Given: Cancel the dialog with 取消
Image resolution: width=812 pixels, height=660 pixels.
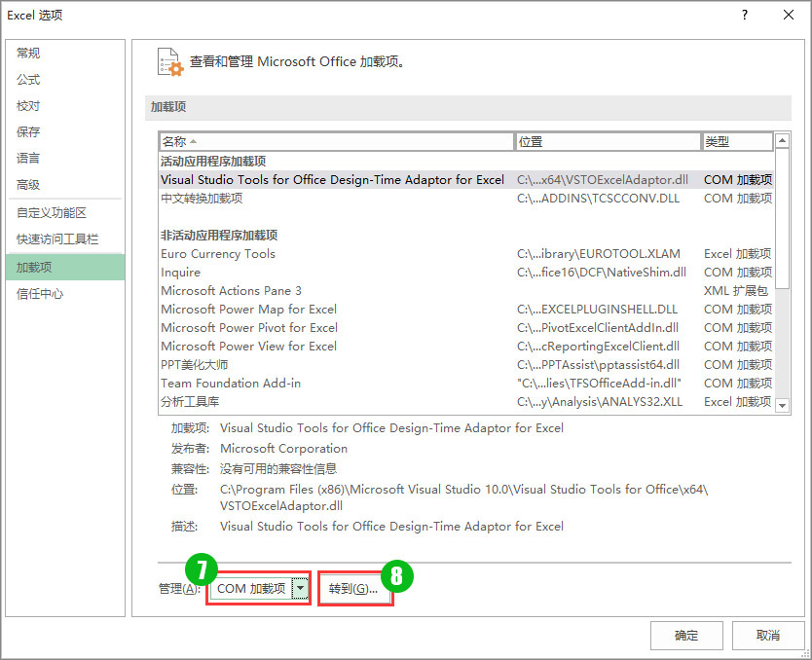Looking at the screenshot, I should [768, 635].
